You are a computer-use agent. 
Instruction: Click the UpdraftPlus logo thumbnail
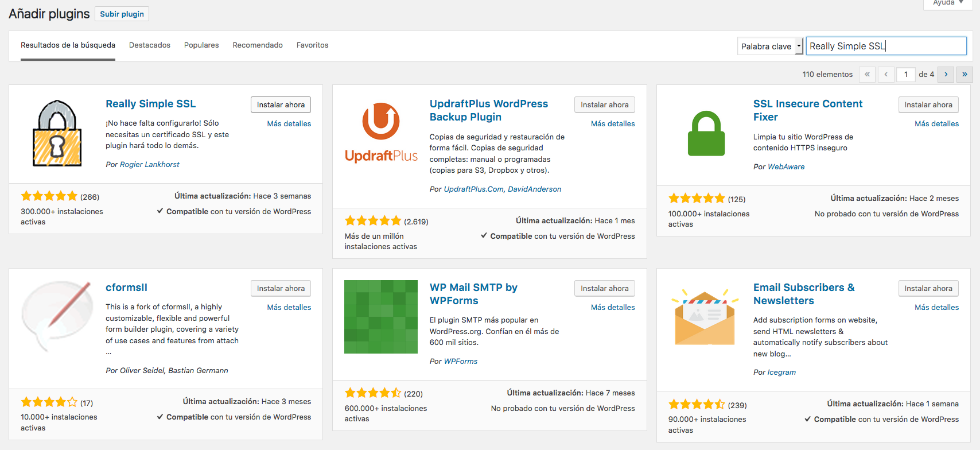[381, 133]
